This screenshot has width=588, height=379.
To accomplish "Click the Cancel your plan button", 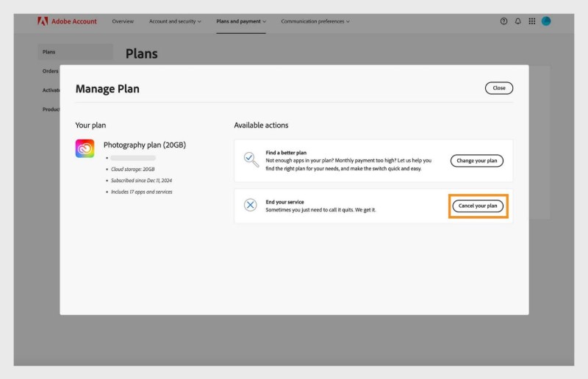I will click(x=478, y=206).
